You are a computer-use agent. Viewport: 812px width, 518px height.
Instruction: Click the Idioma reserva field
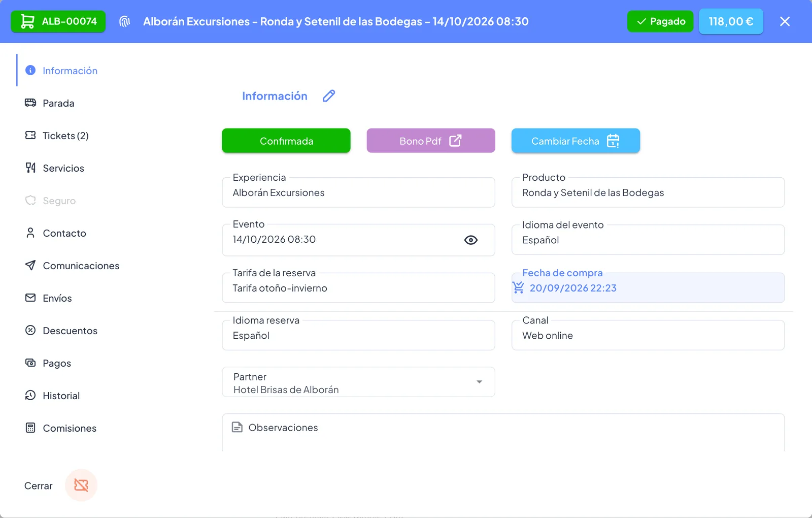tap(358, 335)
